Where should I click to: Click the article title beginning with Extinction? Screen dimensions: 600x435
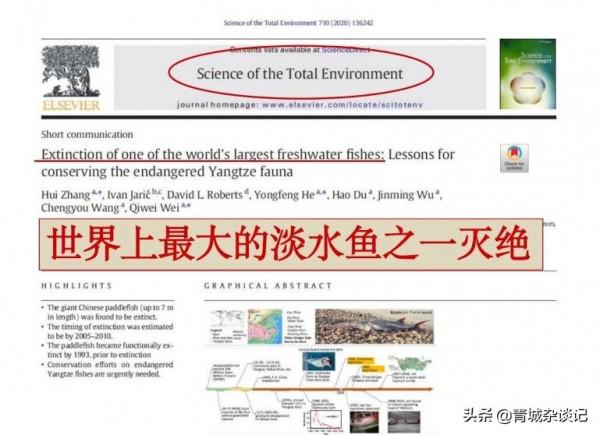[x=248, y=163]
